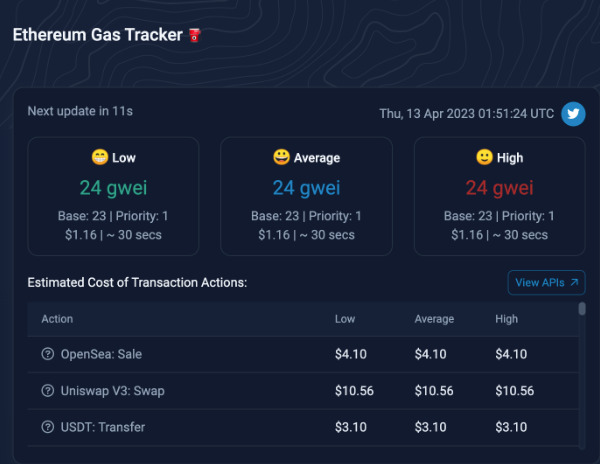Click the grinning emoji on the Low card
Image resolution: width=600 pixels, height=464 pixels.
point(100,157)
